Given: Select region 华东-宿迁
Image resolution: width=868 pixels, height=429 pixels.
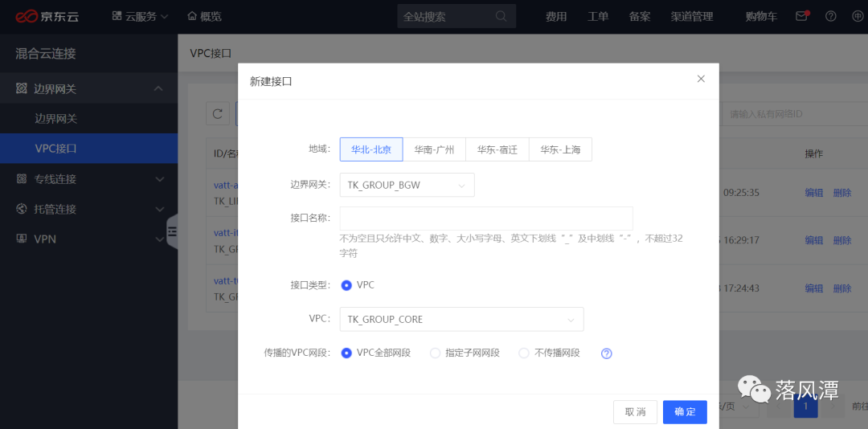Looking at the screenshot, I should (x=497, y=149).
